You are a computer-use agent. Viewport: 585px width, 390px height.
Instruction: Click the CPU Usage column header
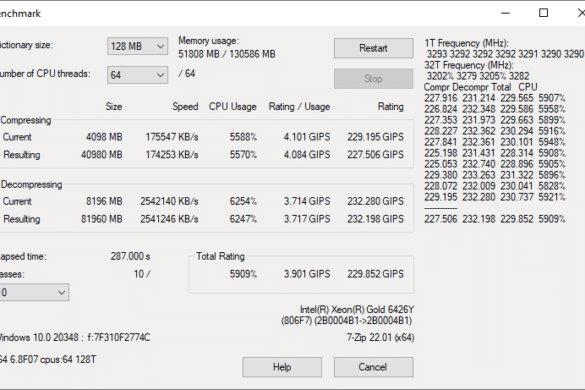pyautogui.click(x=232, y=107)
